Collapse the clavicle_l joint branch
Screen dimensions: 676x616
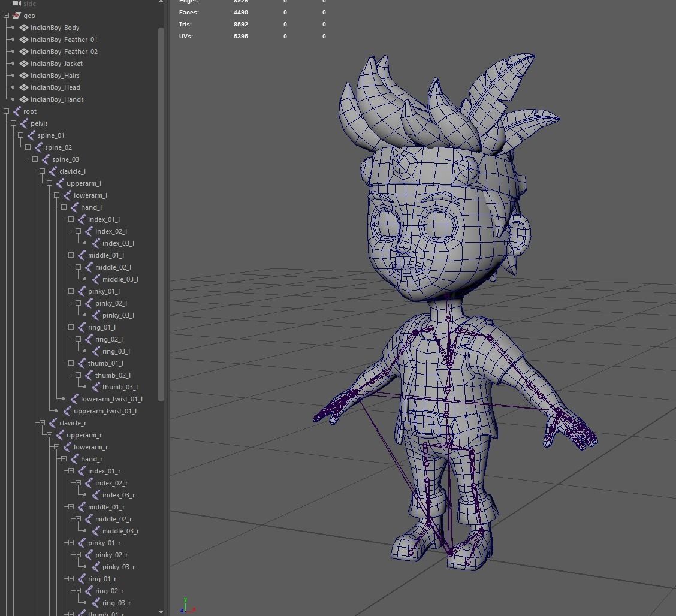[42, 171]
